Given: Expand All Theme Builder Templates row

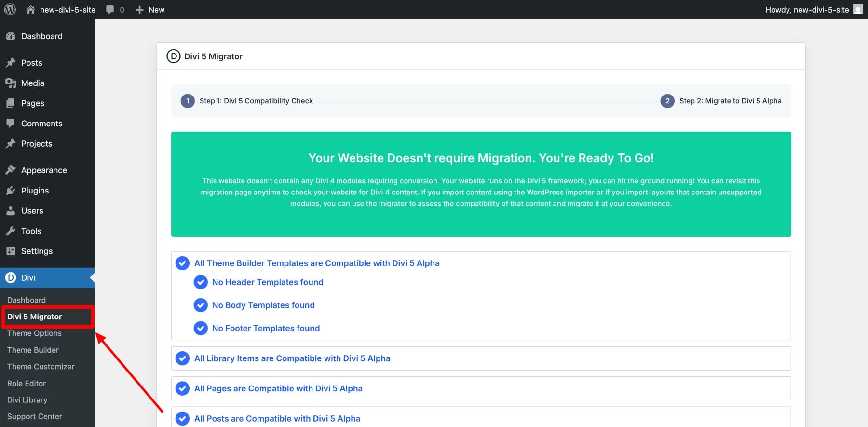Looking at the screenshot, I should tap(317, 263).
